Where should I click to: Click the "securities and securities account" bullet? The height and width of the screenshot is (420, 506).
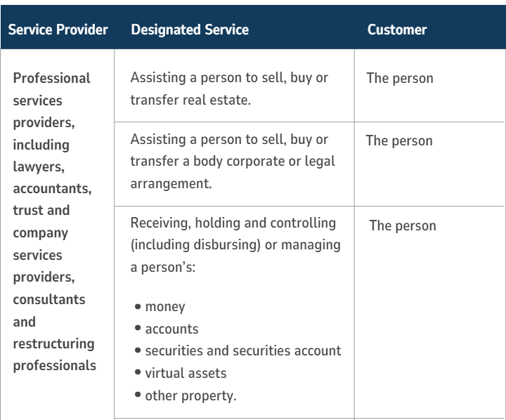[x=222, y=349]
